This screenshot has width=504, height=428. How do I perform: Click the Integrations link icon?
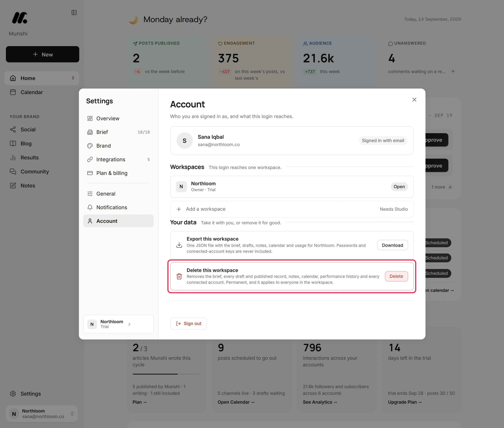click(90, 159)
